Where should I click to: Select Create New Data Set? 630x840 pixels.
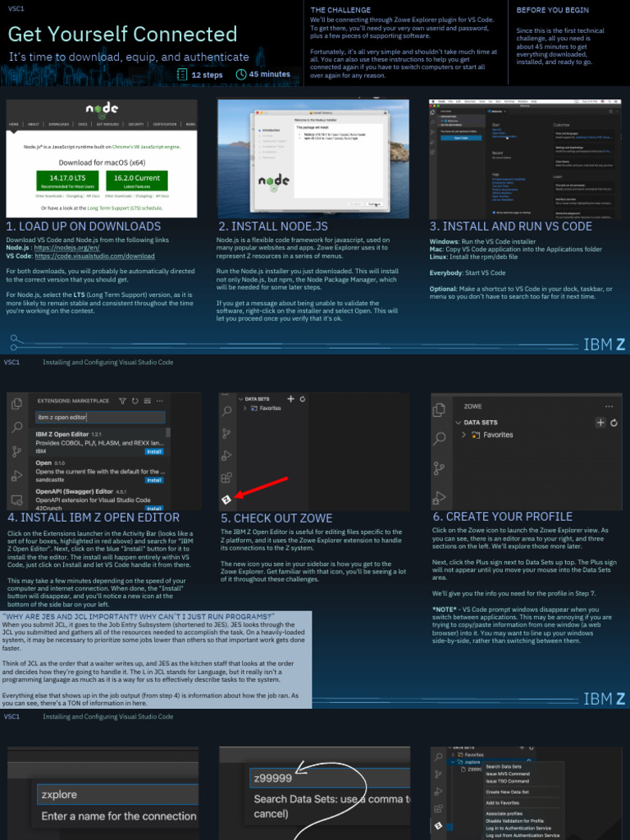point(507,792)
